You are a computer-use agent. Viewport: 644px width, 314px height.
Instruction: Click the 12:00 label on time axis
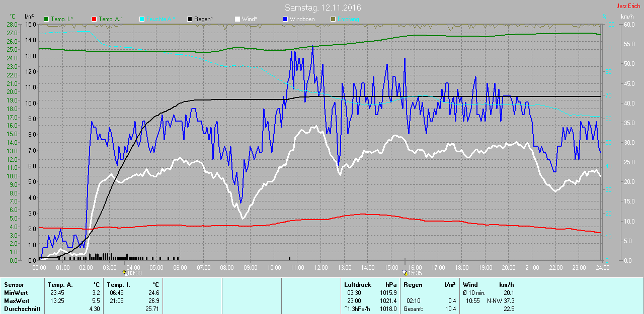320,267
